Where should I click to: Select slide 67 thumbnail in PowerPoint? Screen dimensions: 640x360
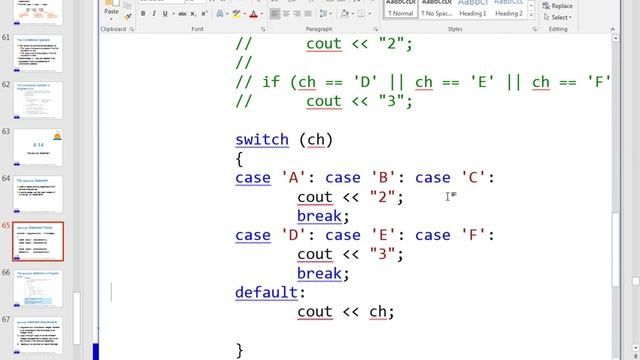(x=38, y=335)
